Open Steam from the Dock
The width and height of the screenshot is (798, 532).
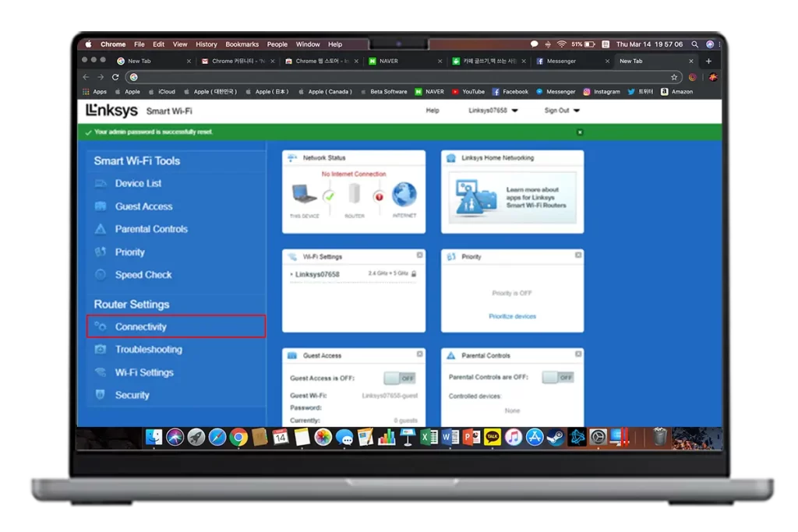pos(556,438)
